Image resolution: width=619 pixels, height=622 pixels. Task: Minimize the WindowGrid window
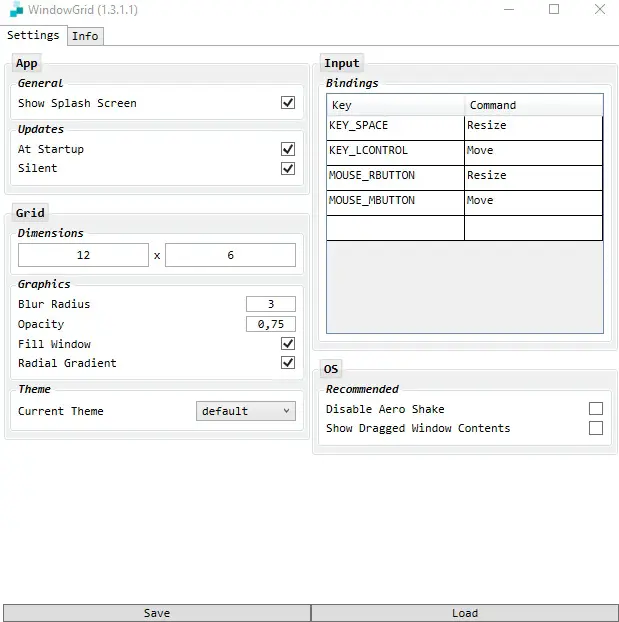[509, 9]
